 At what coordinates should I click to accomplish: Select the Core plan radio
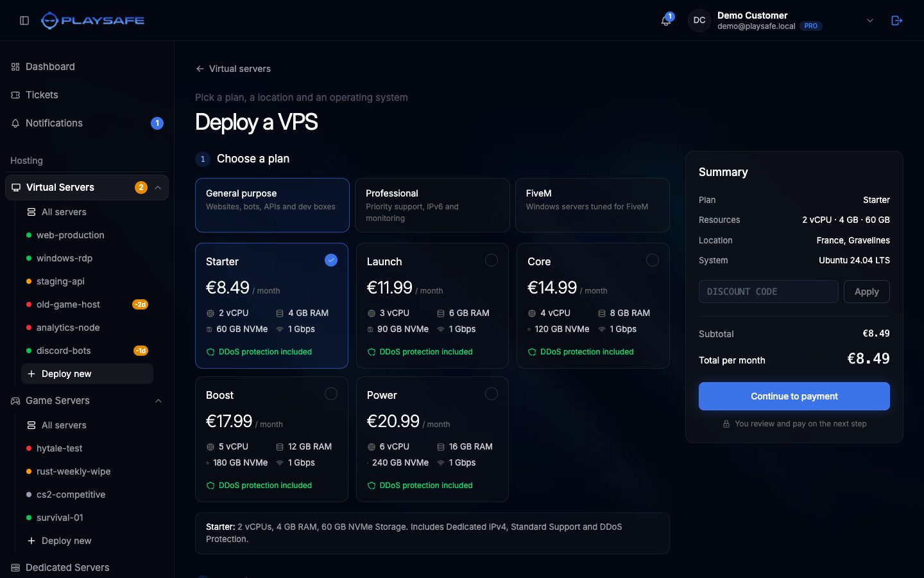click(x=653, y=260)
